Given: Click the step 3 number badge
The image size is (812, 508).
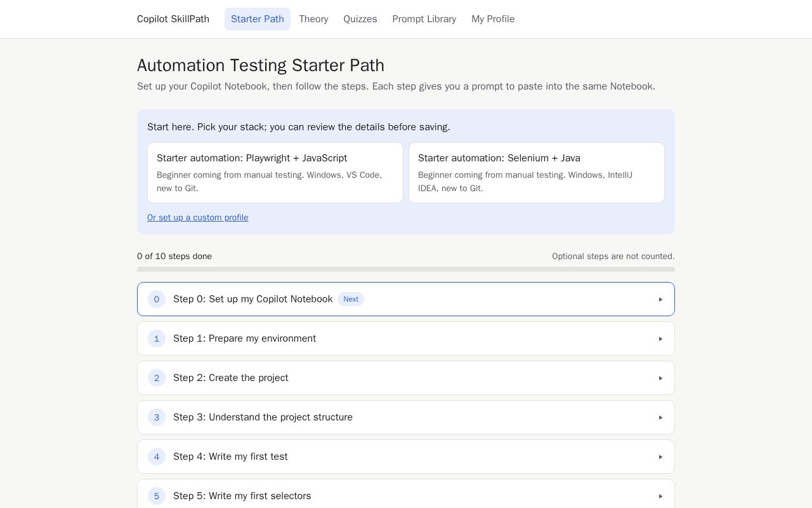Looking at the screenshot, I should tap(157, 417).
